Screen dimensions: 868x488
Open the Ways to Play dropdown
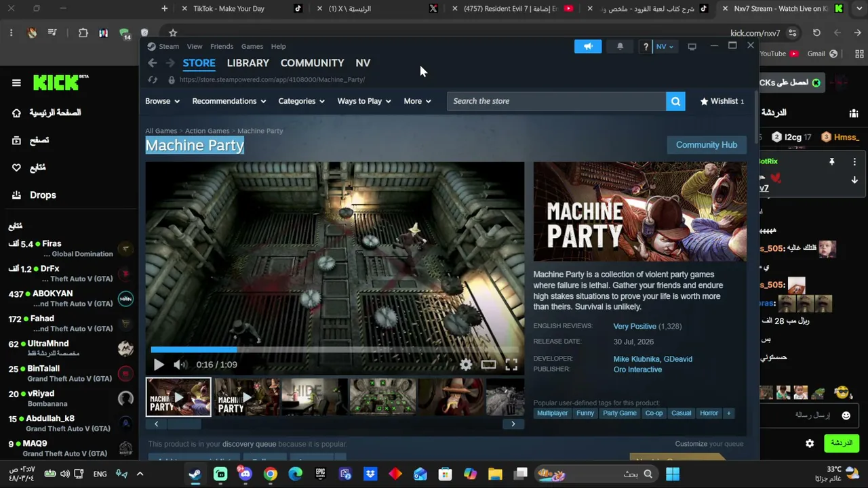point(364,101)
